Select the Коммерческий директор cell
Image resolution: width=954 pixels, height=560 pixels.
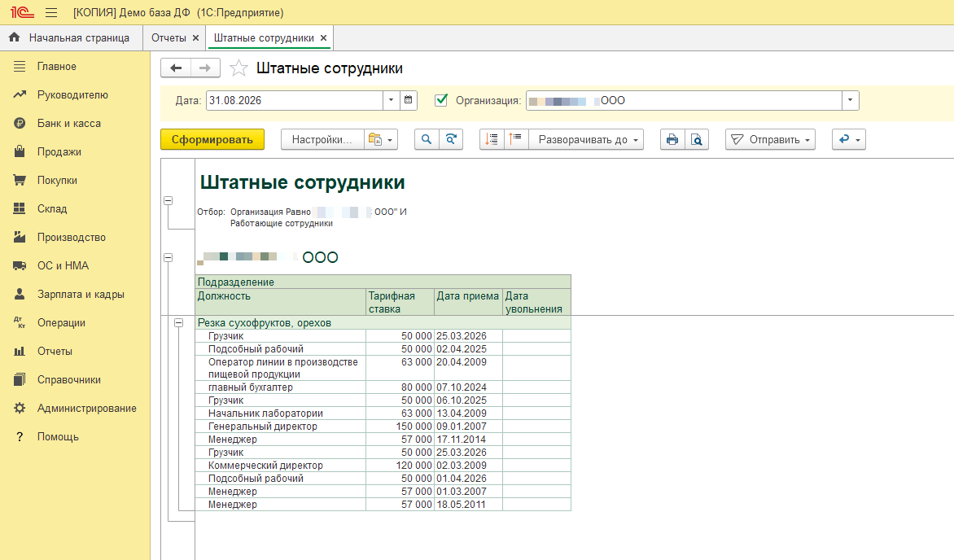281,465
